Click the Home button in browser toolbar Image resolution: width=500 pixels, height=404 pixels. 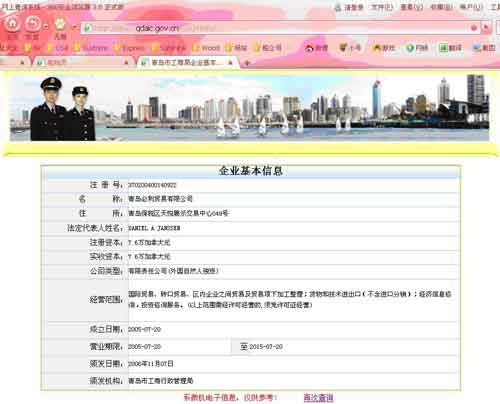point(12,24)
